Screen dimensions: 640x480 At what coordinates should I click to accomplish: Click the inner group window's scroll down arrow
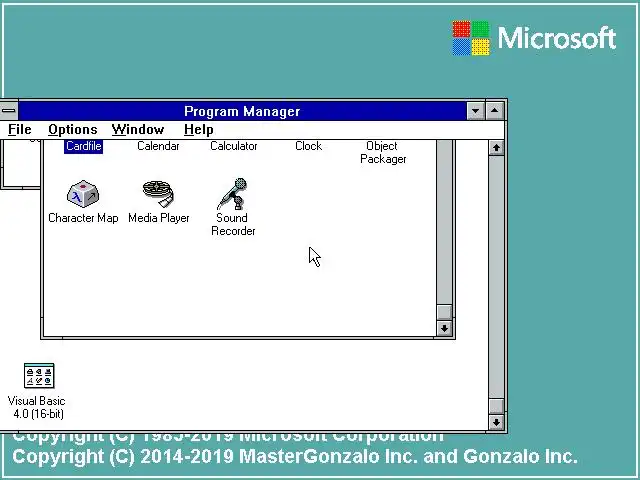(x=444, y=328)
